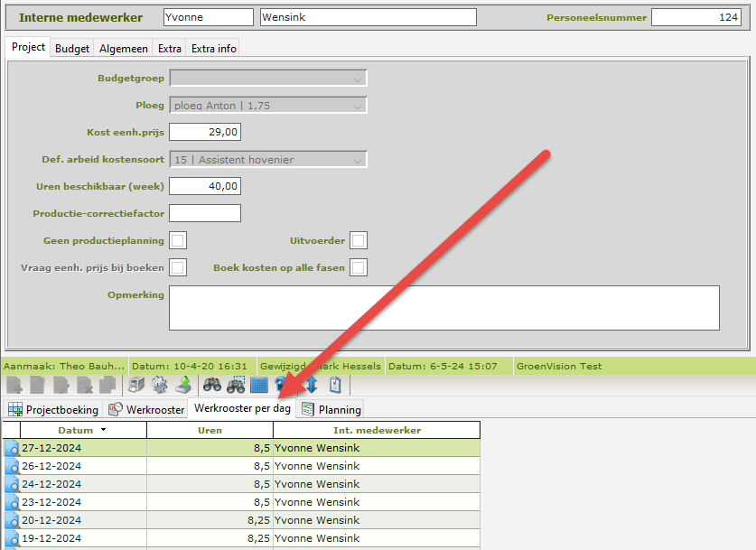This screenshot has height=550, width=756.
Task: Open the Werkrooster tab
Action: [146, 409]
